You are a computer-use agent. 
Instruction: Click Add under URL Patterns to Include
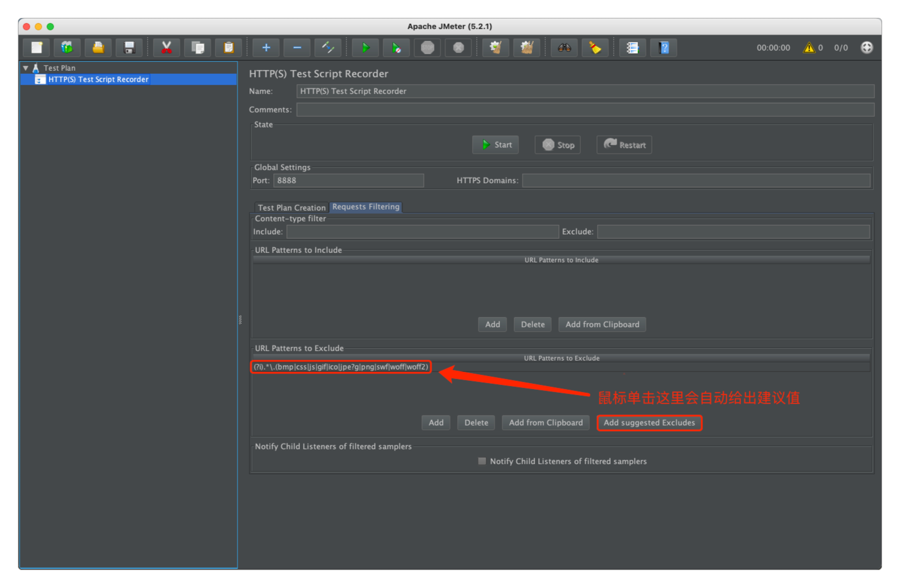[x=492, y=324]
